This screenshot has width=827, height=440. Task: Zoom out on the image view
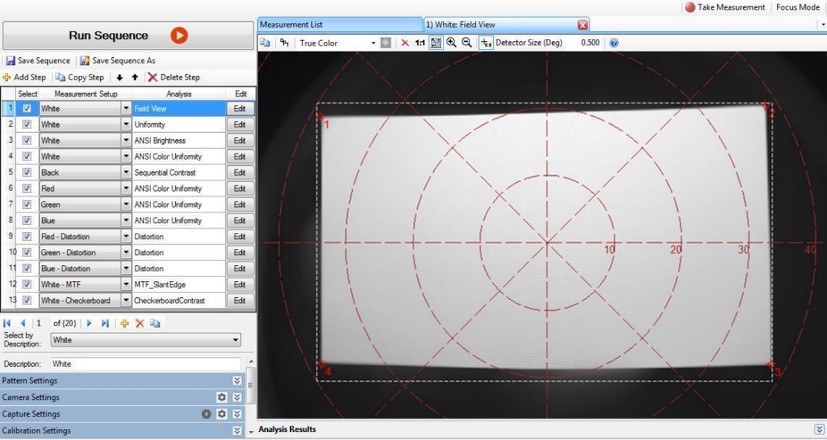(466, 43)
